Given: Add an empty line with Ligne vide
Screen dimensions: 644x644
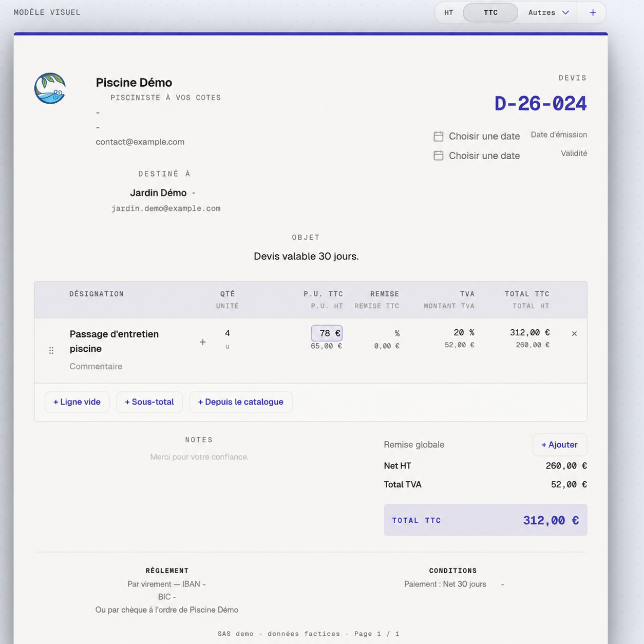Looking at the screenshot, I should [77, 402].
